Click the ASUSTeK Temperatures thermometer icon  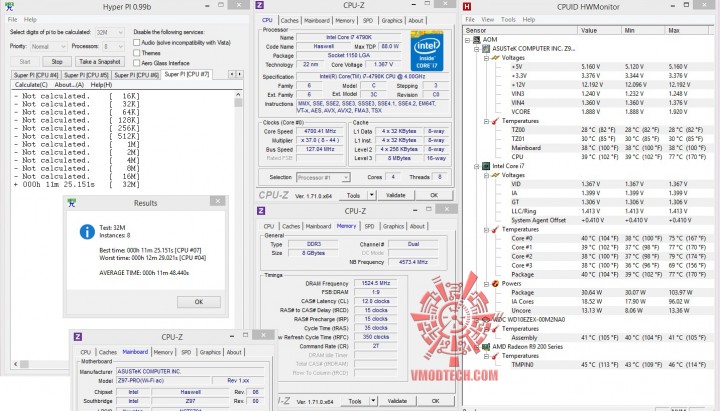tap(495, 121)
